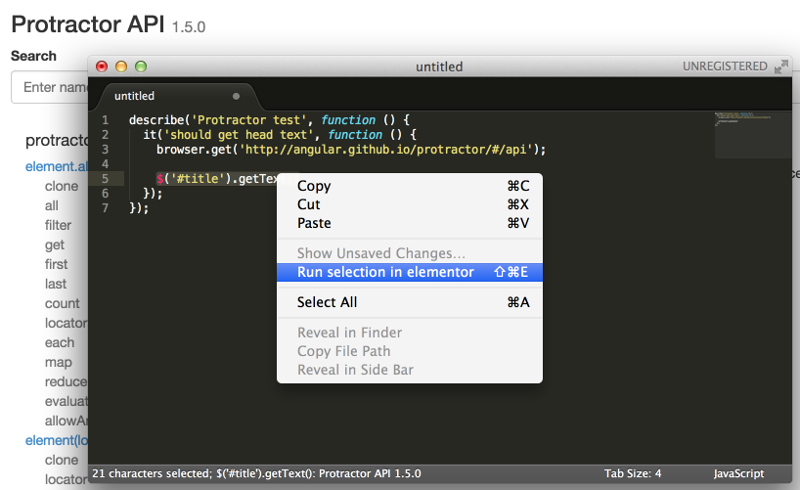Choose Select All from the context menu

pyautogui.click(x=409, y=302)
